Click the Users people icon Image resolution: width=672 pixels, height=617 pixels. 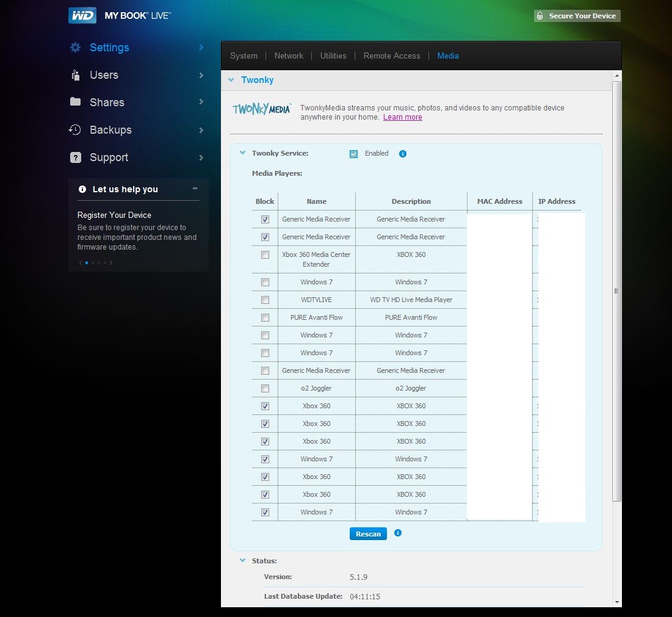tap(76, 75)
